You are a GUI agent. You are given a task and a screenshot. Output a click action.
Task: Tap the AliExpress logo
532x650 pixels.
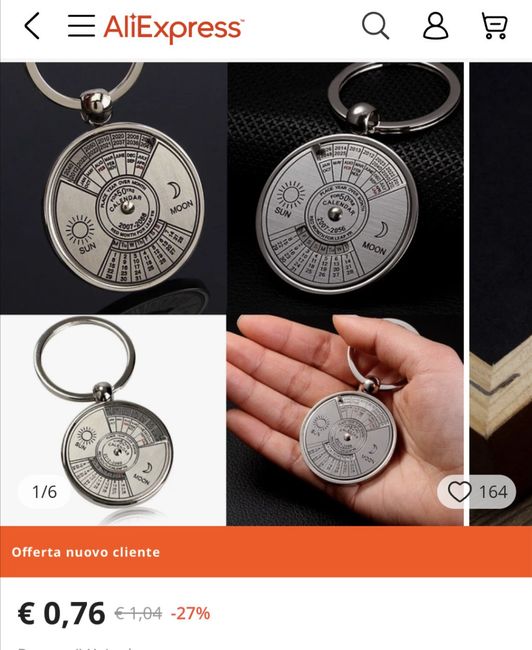point(174,27)
